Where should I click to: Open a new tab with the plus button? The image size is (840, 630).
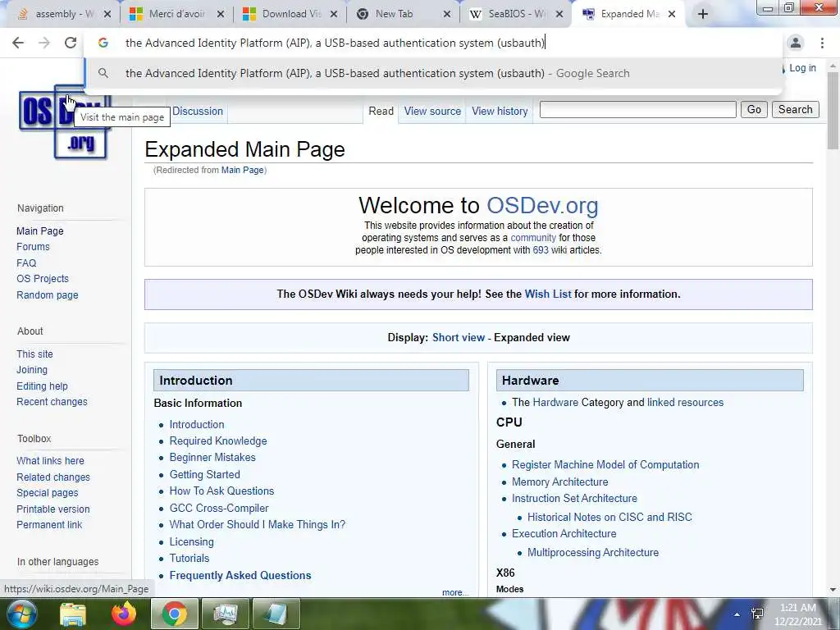[x=703, y=15]
